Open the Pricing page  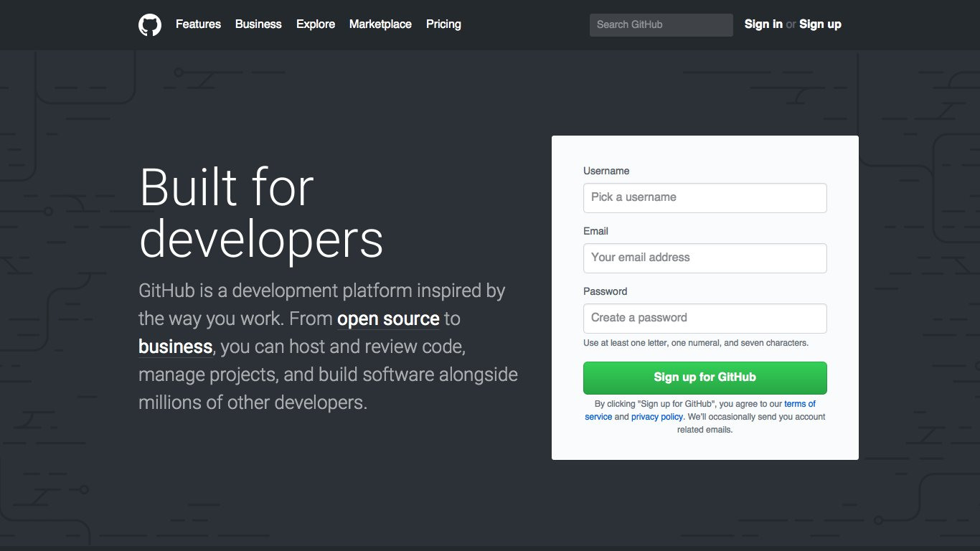coord(443,24)
